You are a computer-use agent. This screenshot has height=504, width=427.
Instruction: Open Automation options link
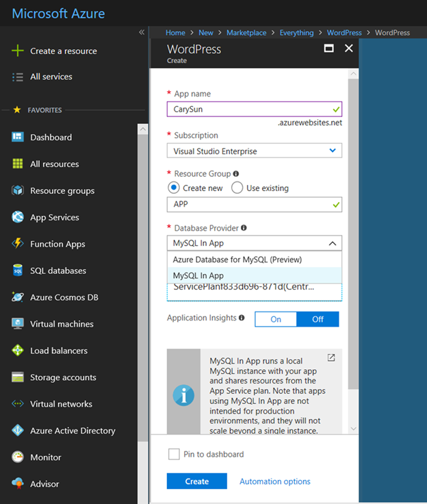[275, 481]
